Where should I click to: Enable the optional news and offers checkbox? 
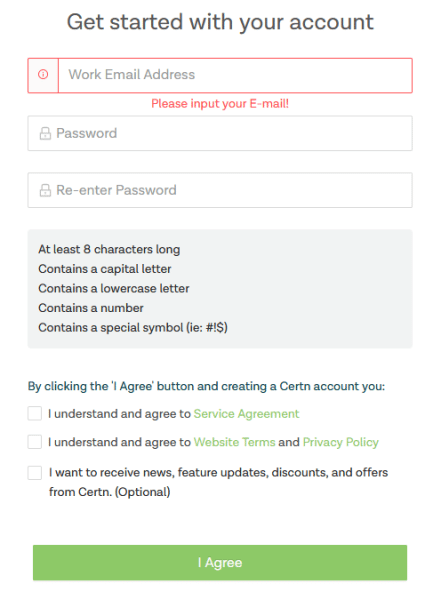tap(34, 473)
